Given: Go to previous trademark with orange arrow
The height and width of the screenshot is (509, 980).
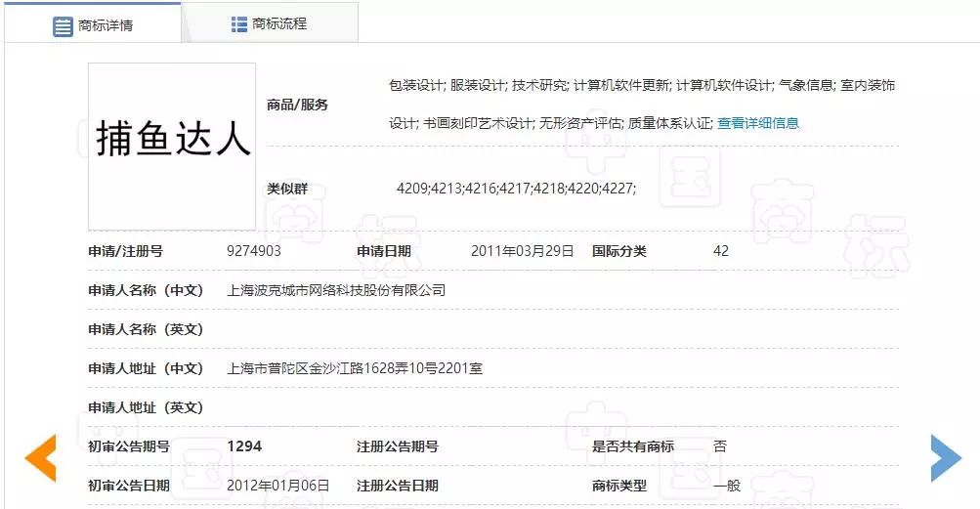Looking at the screenshot, I should pos(41,458).
